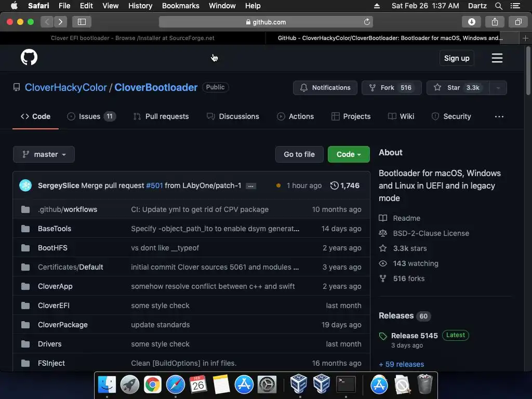Expand commit message ellipsis button
The width and height of the screenshot is (532, 399).
251,186
